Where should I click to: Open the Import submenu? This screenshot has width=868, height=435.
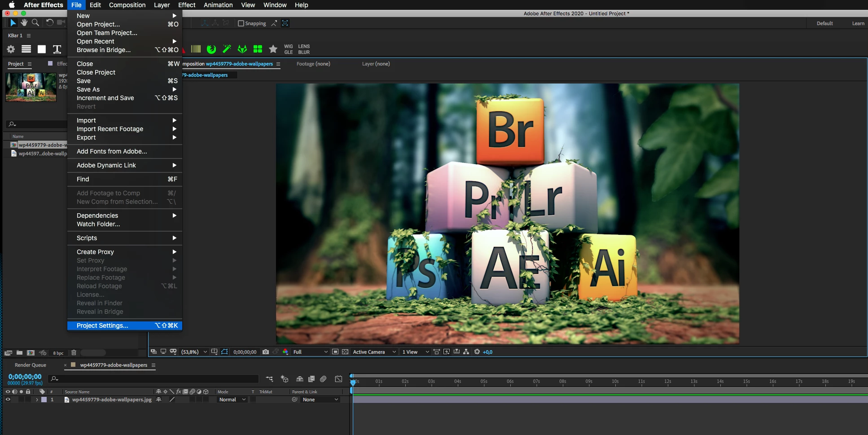tap(125, 120)
